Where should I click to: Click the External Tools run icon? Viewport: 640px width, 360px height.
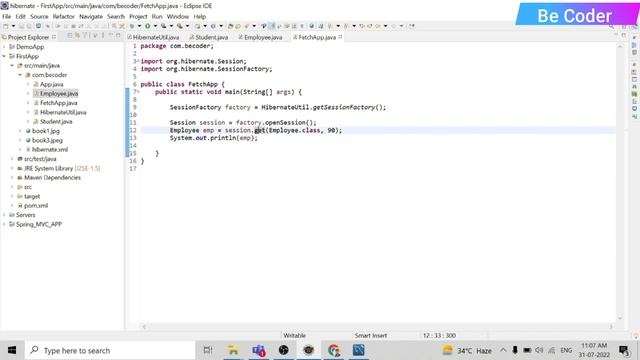click(179, 26)
